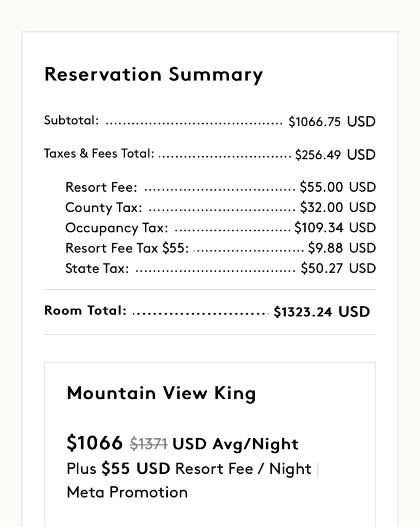Viewport: 420px width, 527px height.
Task: Click the Meta Promotion text
Action: point(127,492)
